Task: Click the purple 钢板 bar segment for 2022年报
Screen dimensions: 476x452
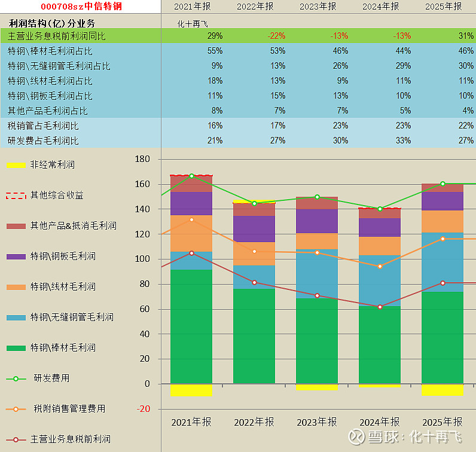Action: pos(254,229)
